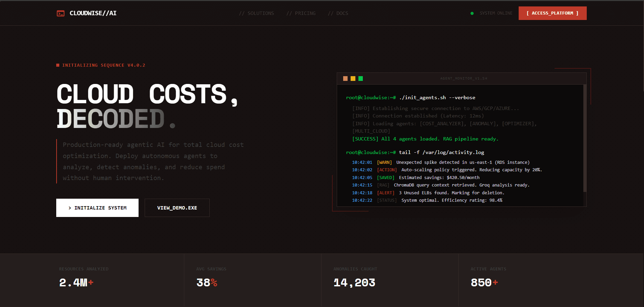Click the INITIALIZE SYSTEM button
Image resolution: width=644 pixels, height=307 pixels.
[97, 208]
